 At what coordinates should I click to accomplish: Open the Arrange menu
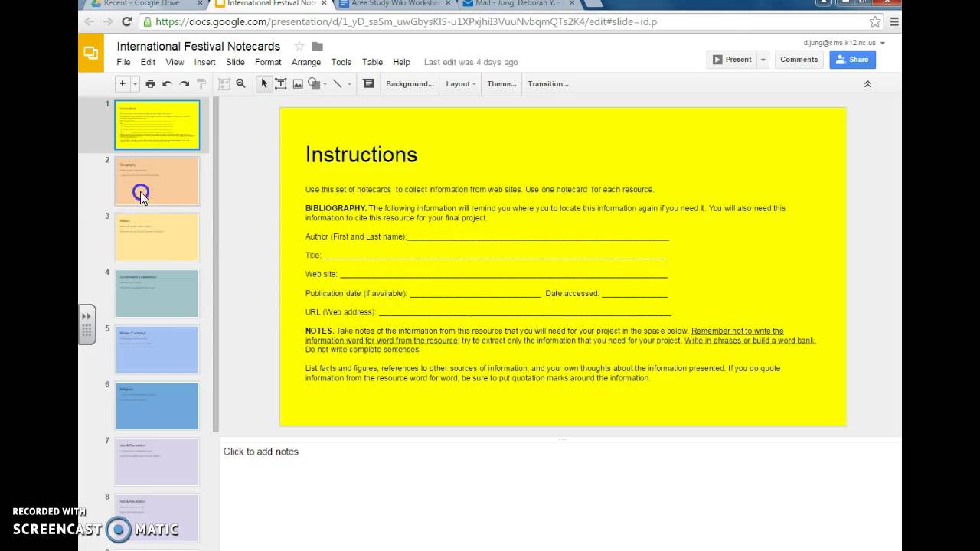(x=306, y=62)
